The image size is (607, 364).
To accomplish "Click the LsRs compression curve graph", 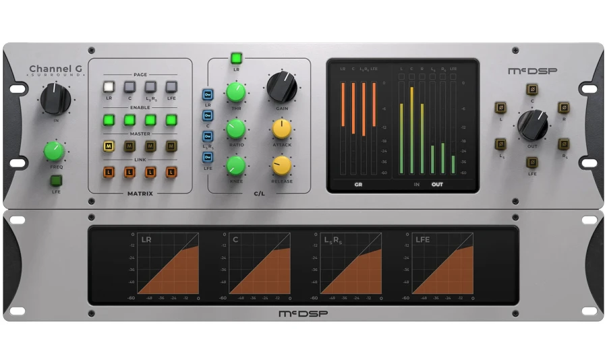I will coord(351,263).
